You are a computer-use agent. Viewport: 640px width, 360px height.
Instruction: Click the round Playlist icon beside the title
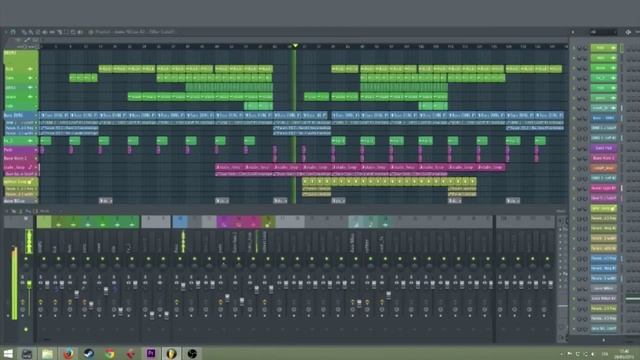tap(91, 31)
